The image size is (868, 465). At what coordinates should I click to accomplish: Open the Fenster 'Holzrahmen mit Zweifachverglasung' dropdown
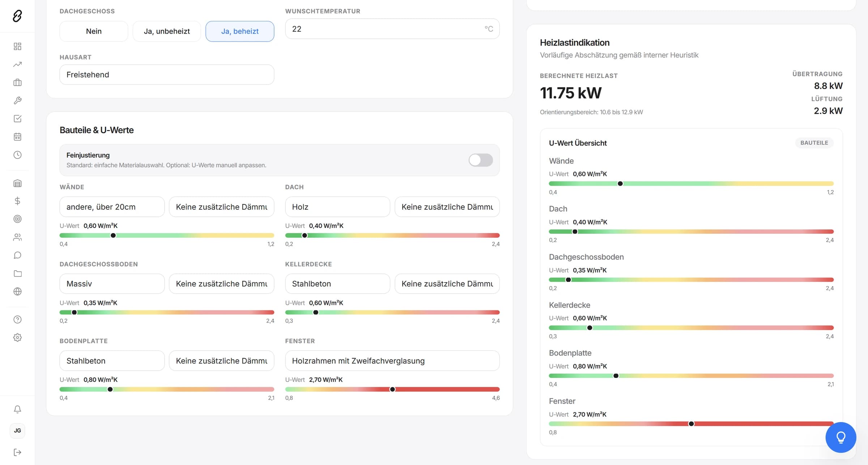pyautogui.click(x=392, y=361)
